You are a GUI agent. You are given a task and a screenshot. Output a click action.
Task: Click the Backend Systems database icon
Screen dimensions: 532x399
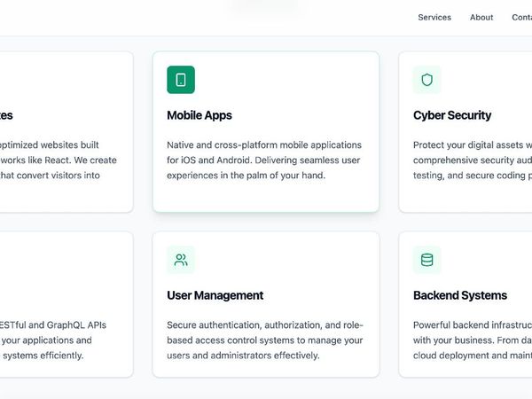(x=426, y=260)
